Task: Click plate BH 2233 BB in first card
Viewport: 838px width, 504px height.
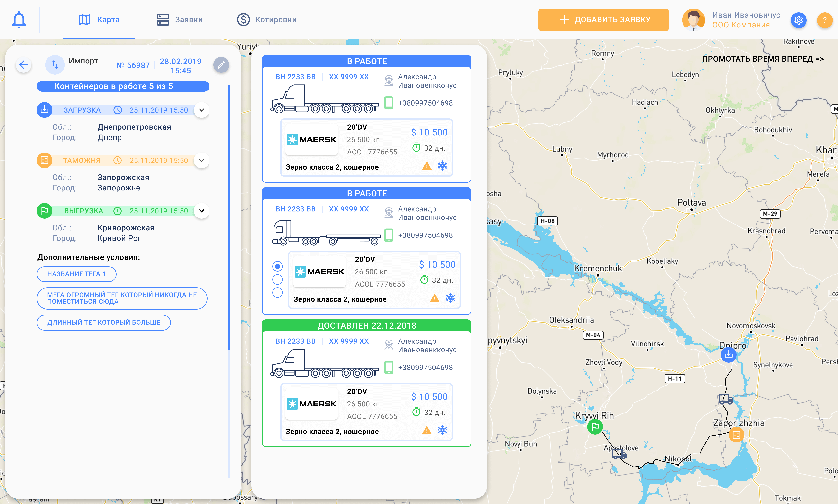Action: (x=295, y=77)
